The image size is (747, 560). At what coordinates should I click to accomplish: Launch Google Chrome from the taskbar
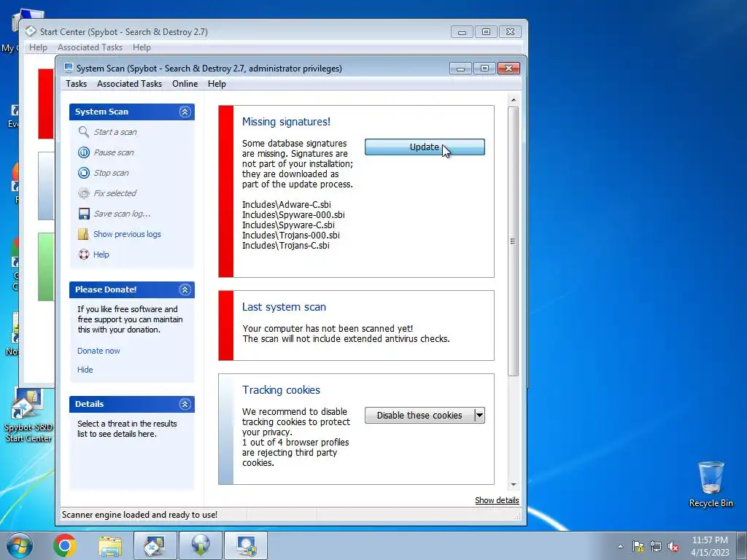coord(65,545)
